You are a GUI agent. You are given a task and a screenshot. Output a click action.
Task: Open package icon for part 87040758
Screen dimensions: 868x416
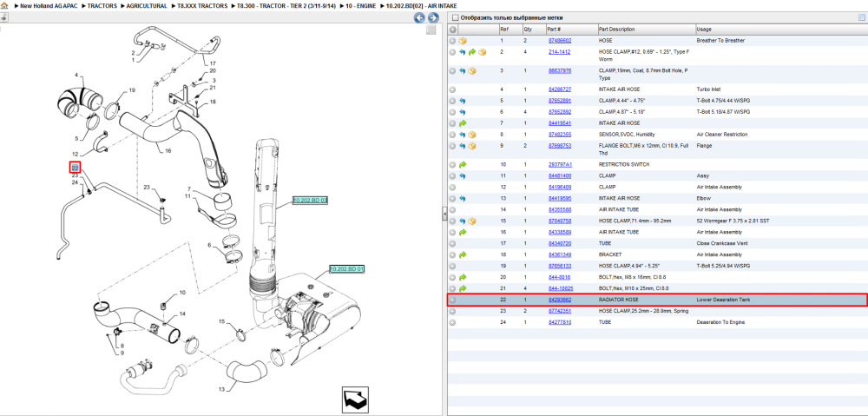click(472, 221)
